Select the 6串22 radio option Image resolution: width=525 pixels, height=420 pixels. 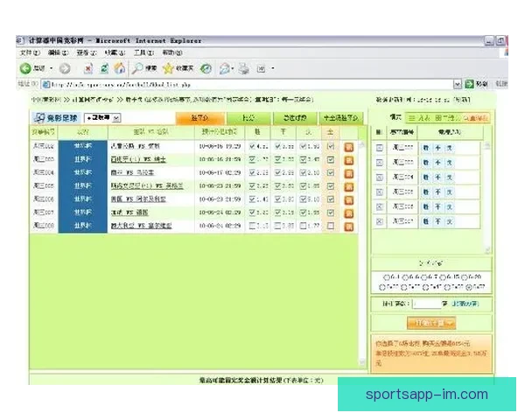pyautogui.click(x=382, y=287)
